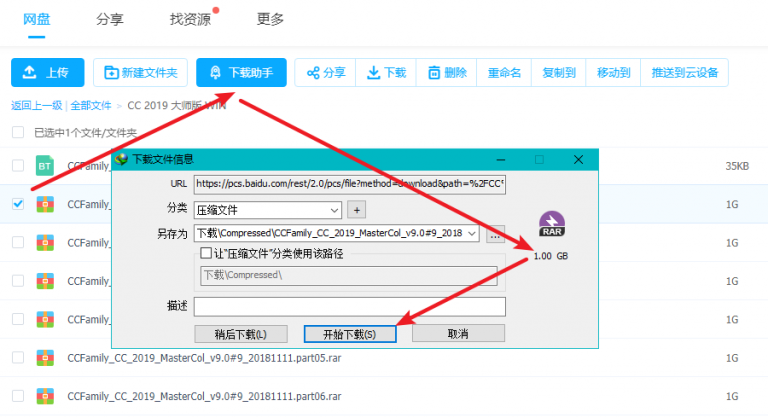768x418 pixels.
Task: Tick the checkbox of the BT file row
Action: coord(18,166)
